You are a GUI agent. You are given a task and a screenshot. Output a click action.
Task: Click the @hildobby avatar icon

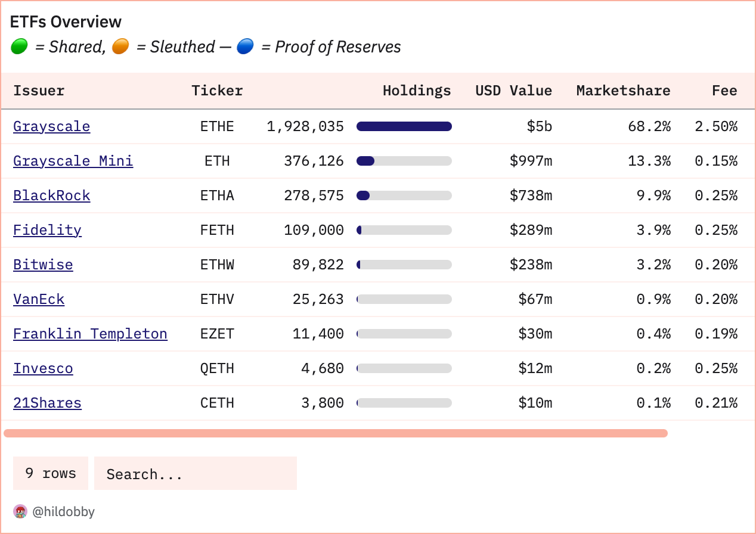click(x=20, y=511)
